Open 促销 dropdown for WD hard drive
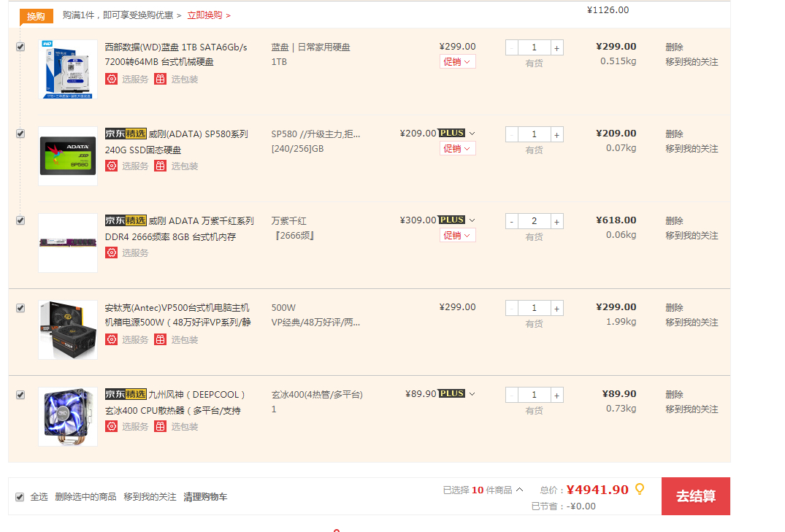The image size is (785, 532). coord(458,61)
